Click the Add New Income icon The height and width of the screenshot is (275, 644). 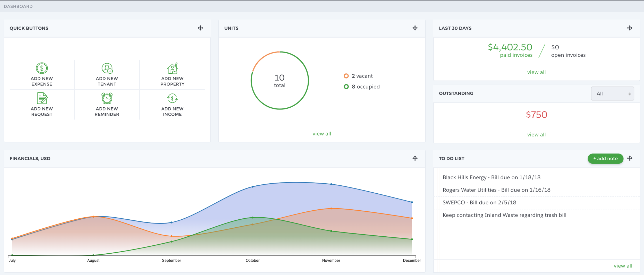point(172,98)
